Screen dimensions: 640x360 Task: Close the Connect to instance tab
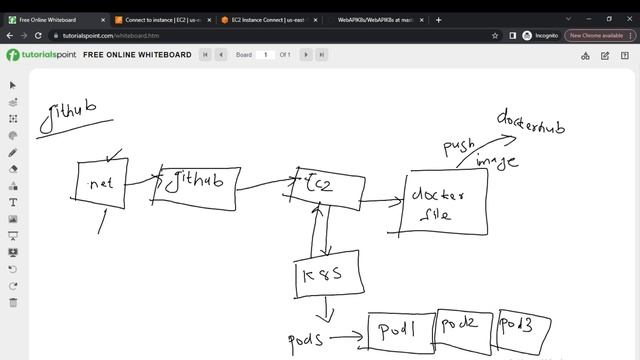[x=209, y=20]
